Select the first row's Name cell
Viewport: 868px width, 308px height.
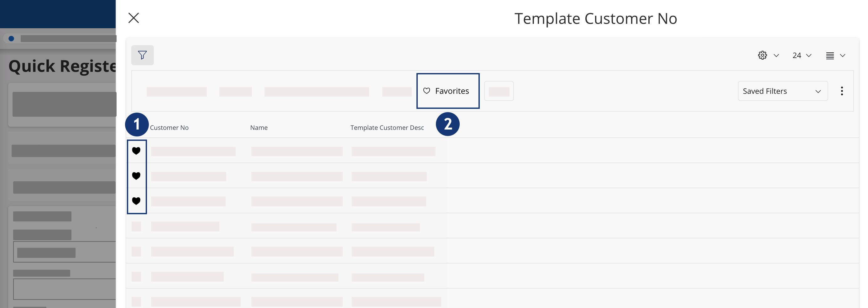click(x=296, y=151)
